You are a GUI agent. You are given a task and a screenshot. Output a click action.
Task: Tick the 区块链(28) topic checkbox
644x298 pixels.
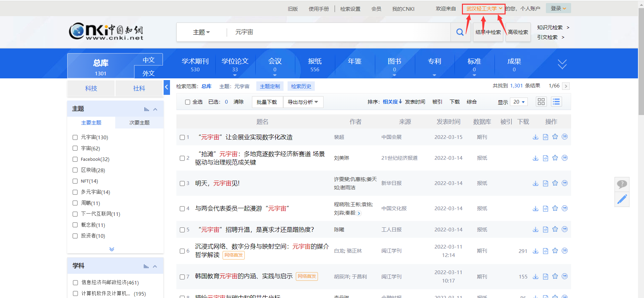(75, 170)
